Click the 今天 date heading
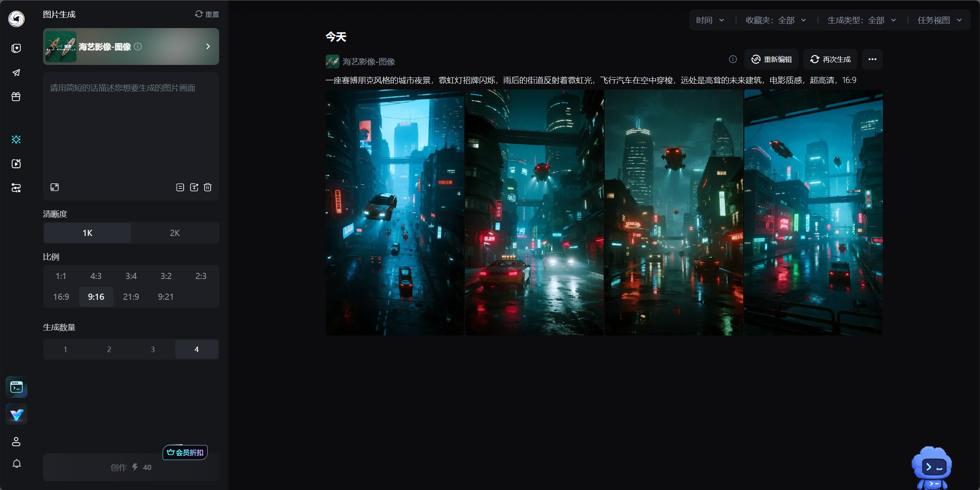Image resolution: width=980 pixels, height=490 pixels. point(336,37)
